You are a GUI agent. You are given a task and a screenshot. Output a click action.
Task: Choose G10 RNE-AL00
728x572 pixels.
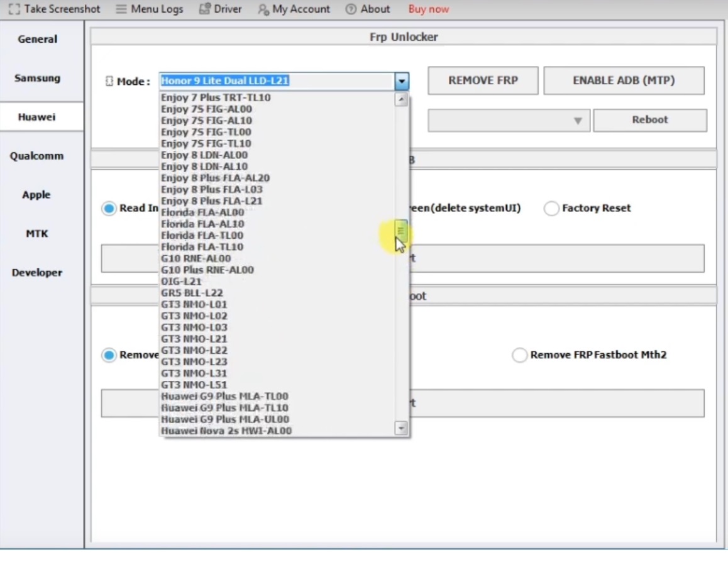(277, 258)
